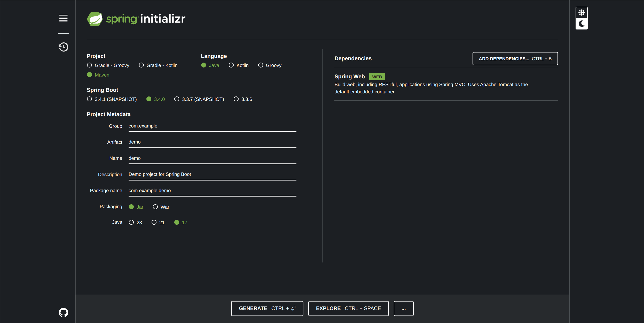This screenshot has height=323, width=644.
Task: Select Gradle - Groovy project type
Action: click(90, 65)
